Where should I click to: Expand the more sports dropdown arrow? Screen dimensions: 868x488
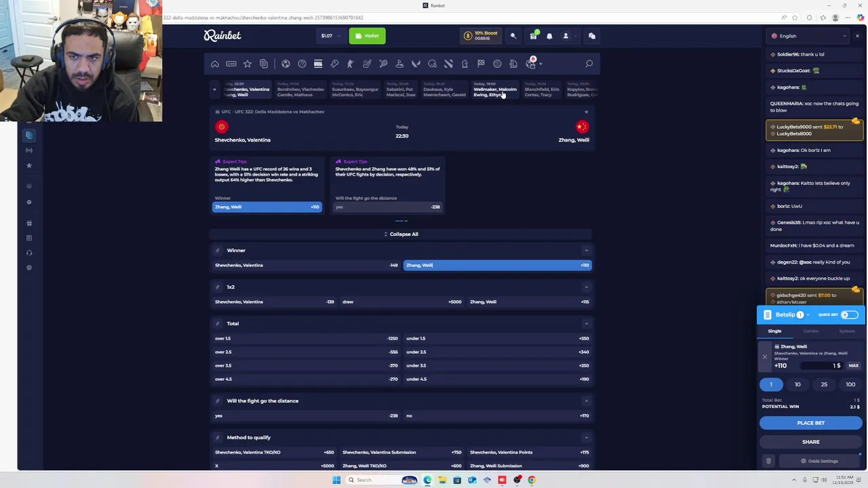(x=541, y=64)
